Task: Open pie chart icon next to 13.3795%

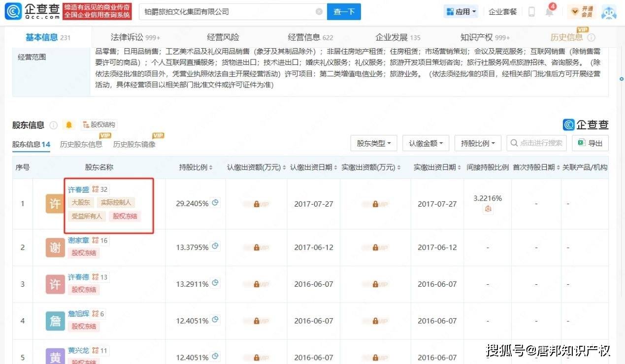Action: pyautogui.click(x=215, y=246)
